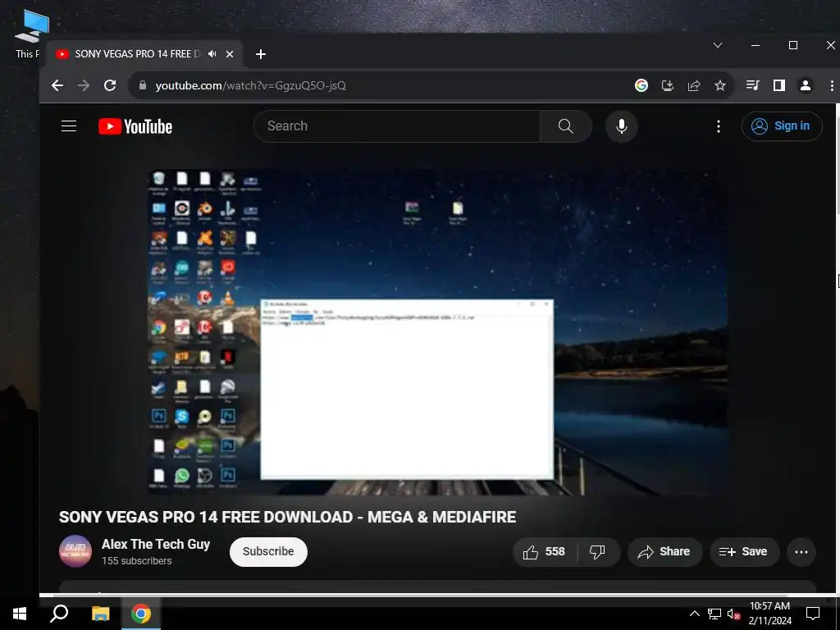Viewport: 840px width, 630px height.
Task: Show hidden system tray icons
Action: [x=694, y=614]
